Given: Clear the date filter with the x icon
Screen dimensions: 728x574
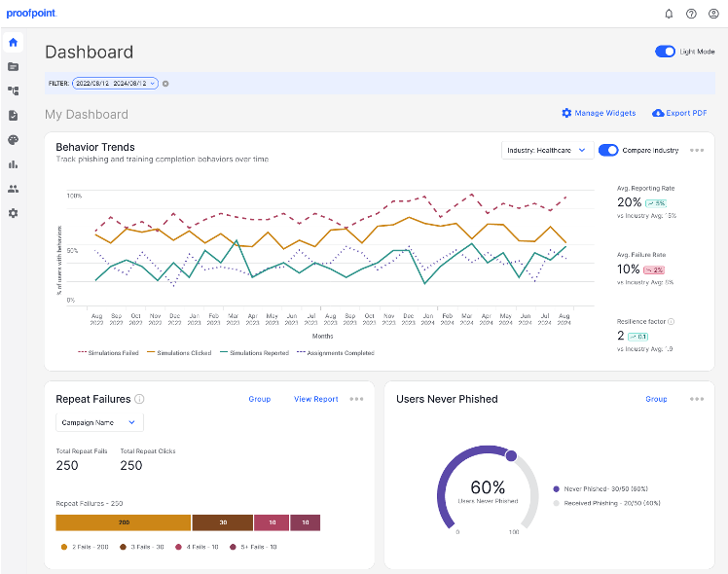Looking at the screenshot, I should [x=165, y=84].
